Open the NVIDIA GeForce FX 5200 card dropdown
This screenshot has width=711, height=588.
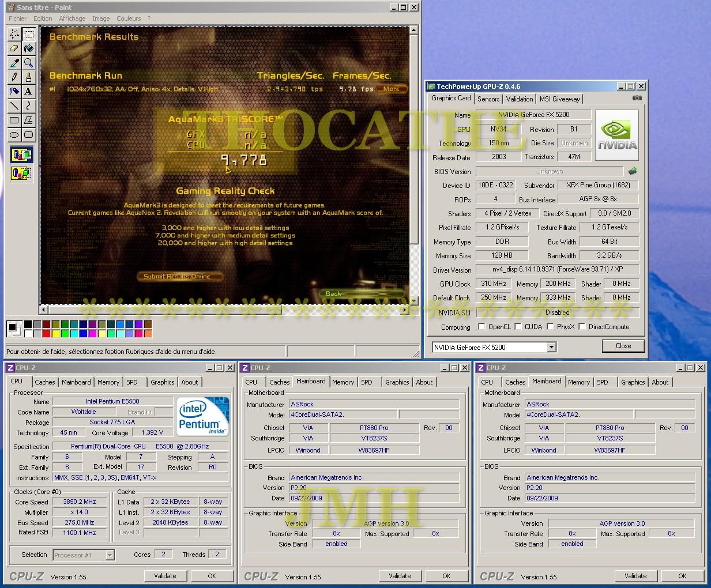(x=551, y=347)
